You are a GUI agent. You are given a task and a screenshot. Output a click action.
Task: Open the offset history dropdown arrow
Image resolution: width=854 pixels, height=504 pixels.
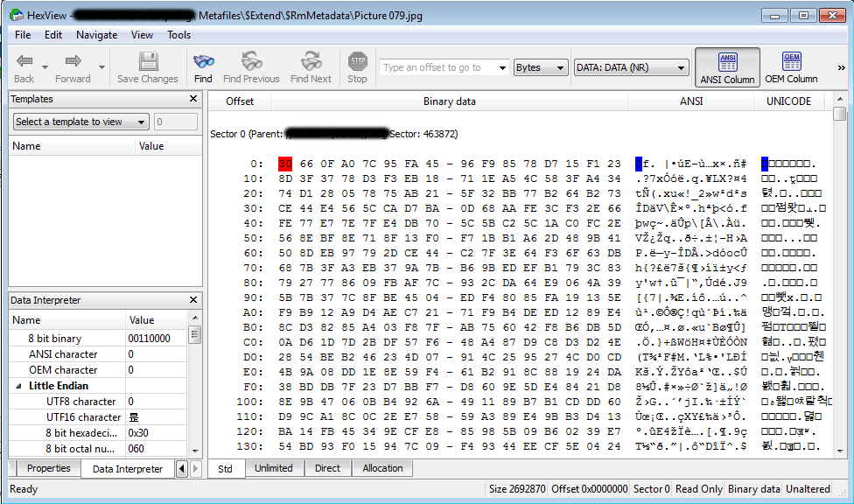502,67
